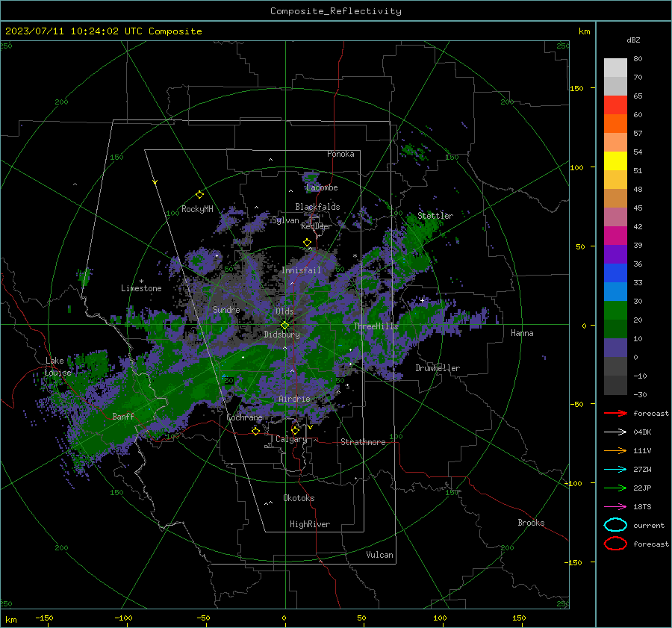Select the 54 dBZ yellow color swatch
The width and height of the screenshot is (672, 628).
click(615, 161)
